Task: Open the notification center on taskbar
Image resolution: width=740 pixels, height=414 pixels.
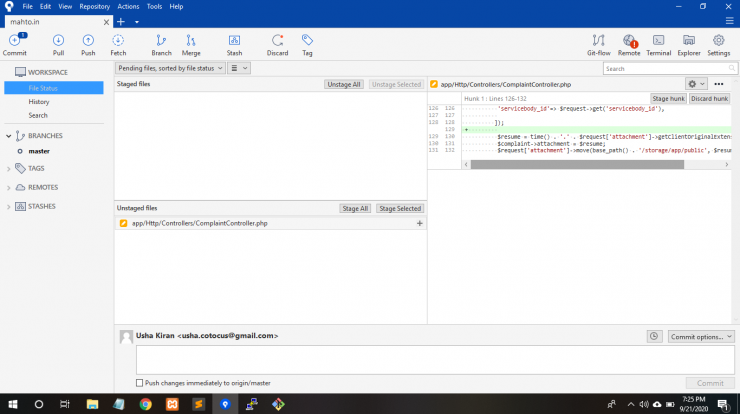Action: 723,404
